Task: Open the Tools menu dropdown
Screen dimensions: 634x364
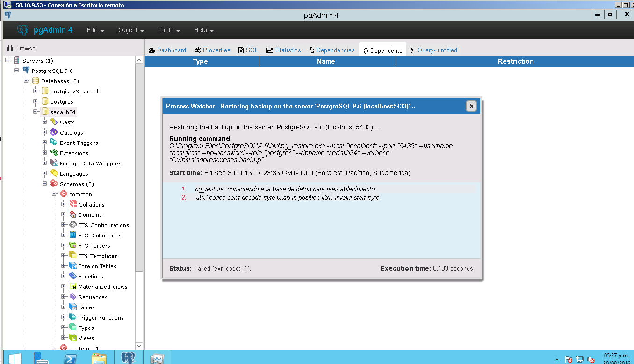Action: 169,30
